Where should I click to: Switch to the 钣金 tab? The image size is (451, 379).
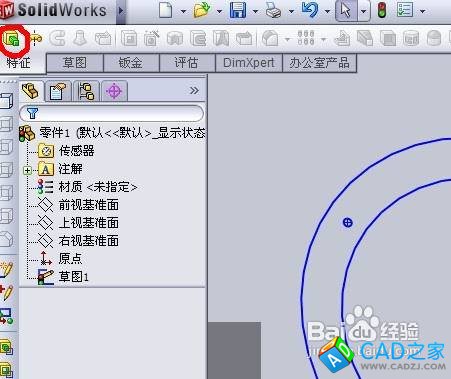click(131, 63)
